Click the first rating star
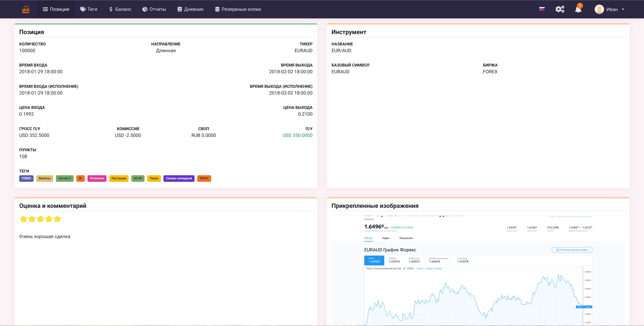 coord(24,219)
